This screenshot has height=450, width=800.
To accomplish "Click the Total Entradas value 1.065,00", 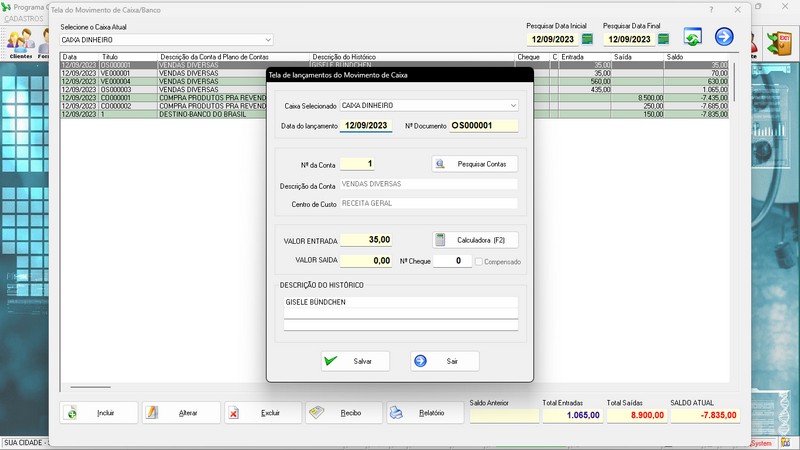I will point(572,415).
